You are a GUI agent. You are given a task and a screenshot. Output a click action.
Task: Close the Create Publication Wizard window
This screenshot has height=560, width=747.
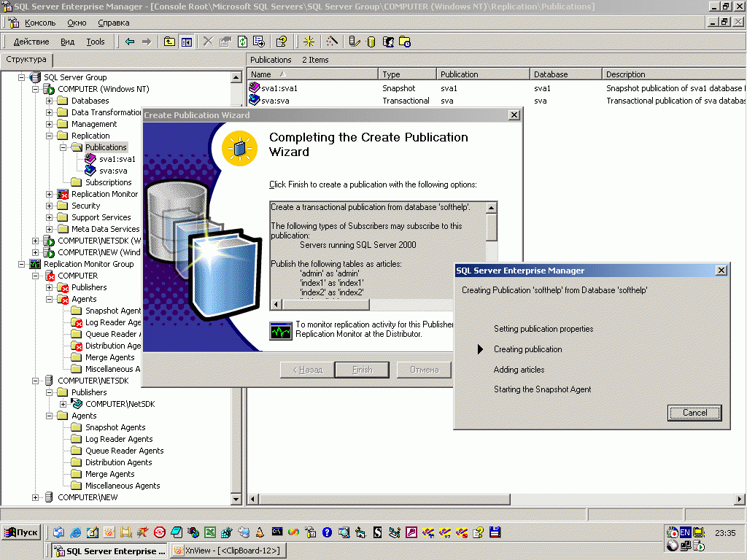coord(514,115)
